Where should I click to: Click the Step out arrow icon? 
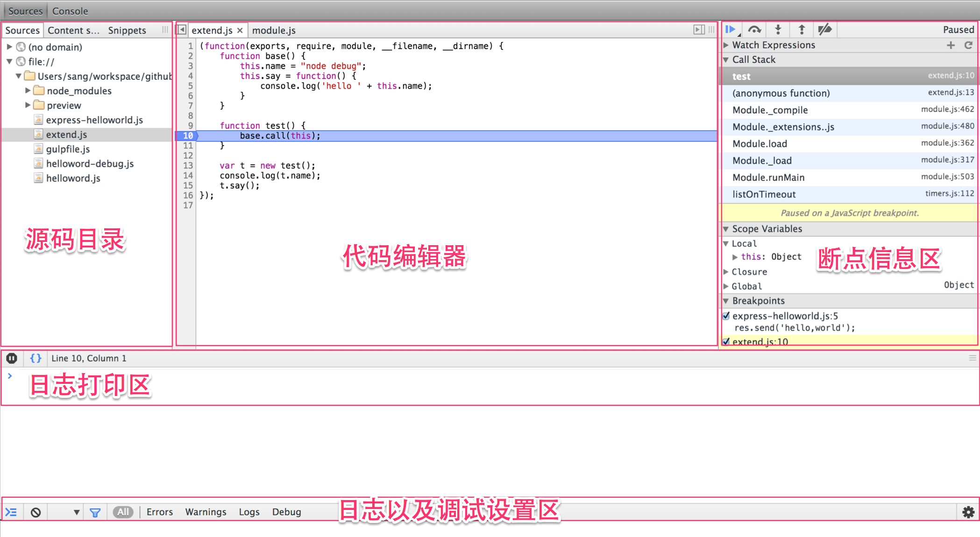pyautogui.click(x=802, y=30)
